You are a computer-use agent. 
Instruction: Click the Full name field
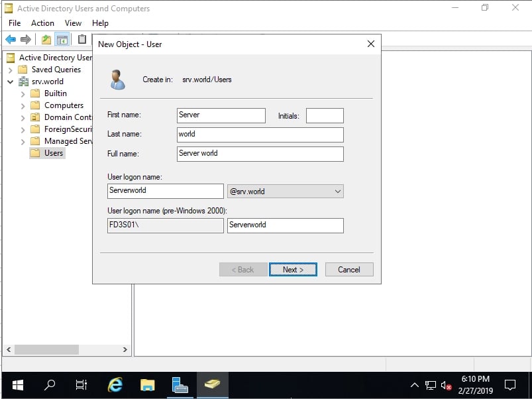(260, 154)
